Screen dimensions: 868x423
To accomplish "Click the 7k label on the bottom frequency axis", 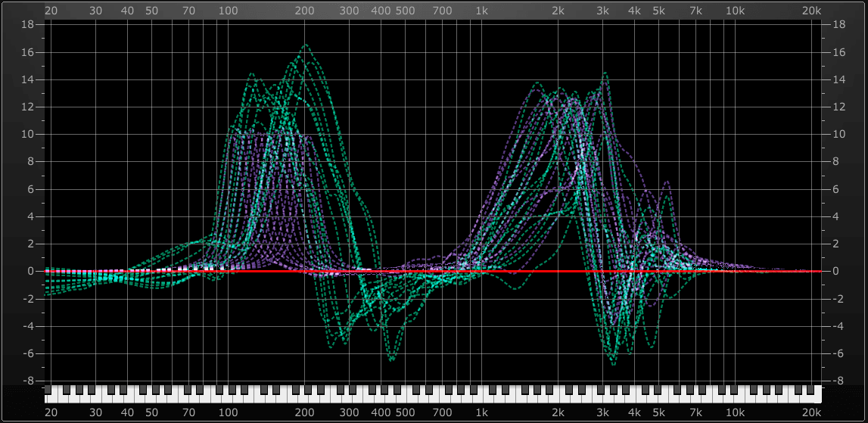I will (696, 412).
